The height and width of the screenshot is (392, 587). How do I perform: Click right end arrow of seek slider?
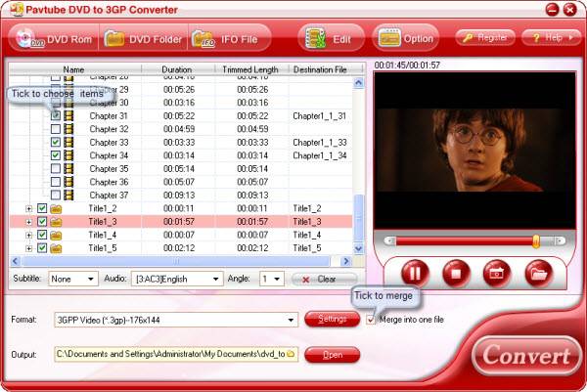pos(560,241)
